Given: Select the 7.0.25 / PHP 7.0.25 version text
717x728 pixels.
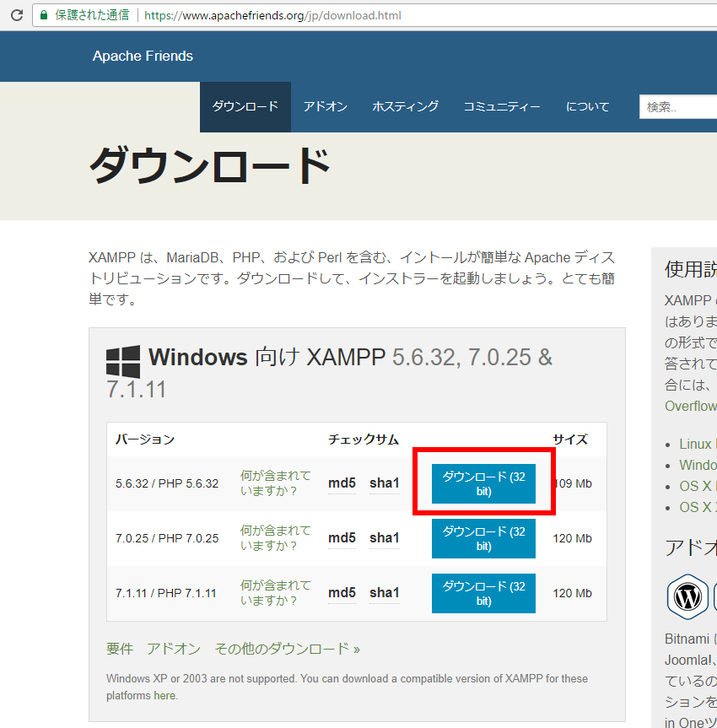Looking at the screenshot, I should click(x=167, y=538).
